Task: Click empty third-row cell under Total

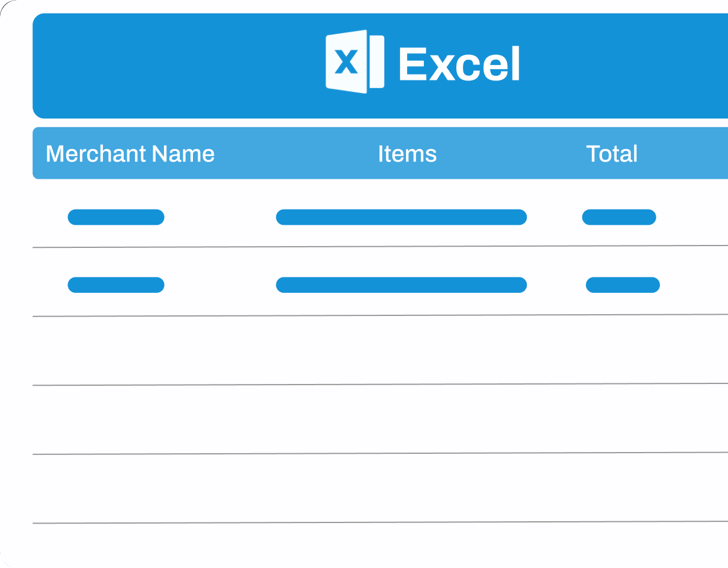Action: coord(619,350)
